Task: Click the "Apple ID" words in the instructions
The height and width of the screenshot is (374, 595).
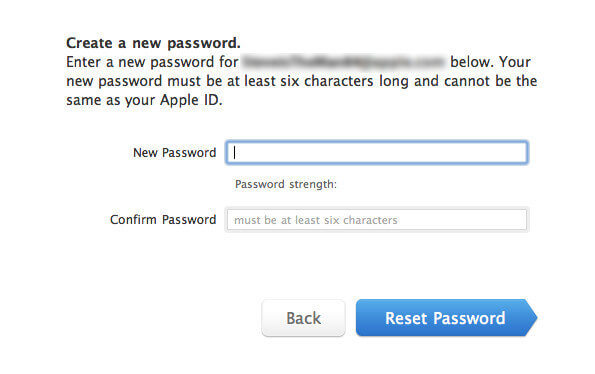Action: click(189, 100)
